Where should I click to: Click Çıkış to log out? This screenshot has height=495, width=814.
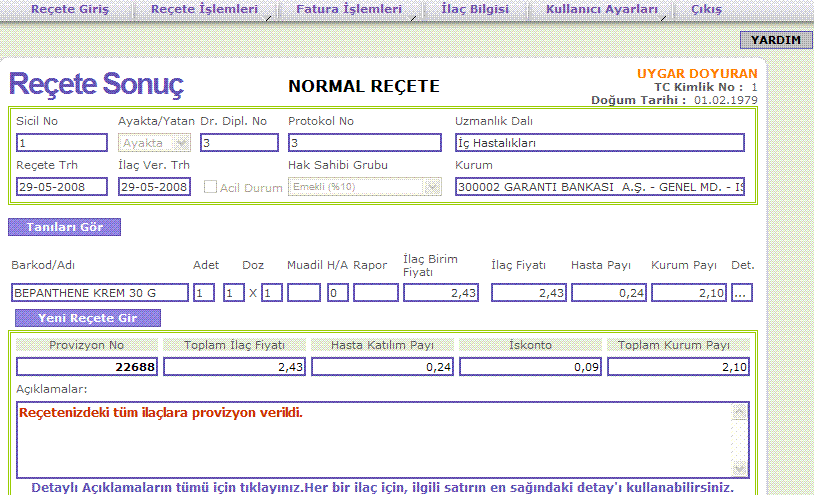click(x=707, y=10)
